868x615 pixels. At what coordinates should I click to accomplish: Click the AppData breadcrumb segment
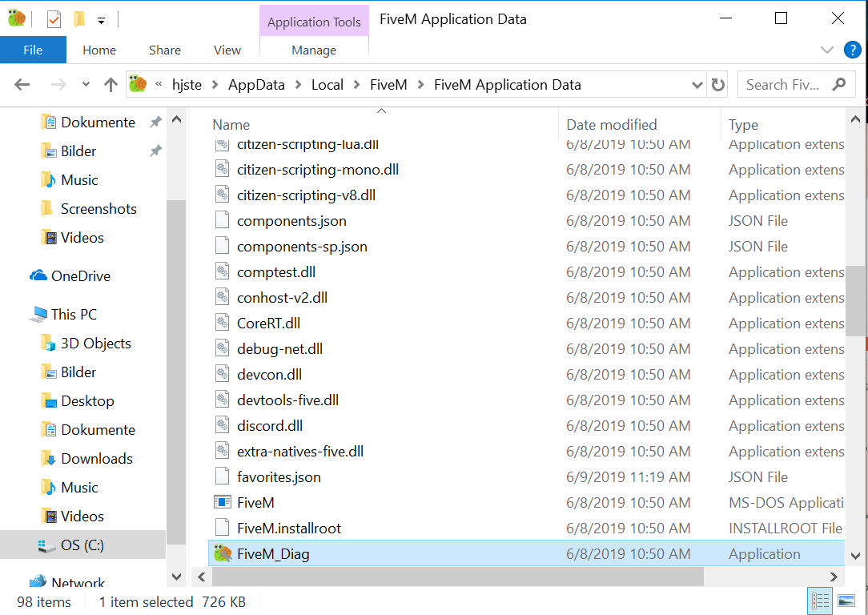point(256,85)
